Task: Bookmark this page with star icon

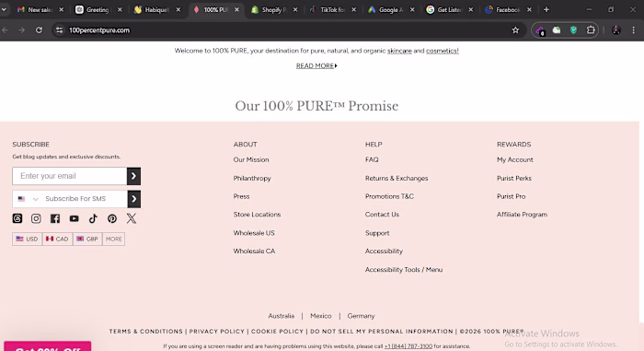Action: coord(515,30)
